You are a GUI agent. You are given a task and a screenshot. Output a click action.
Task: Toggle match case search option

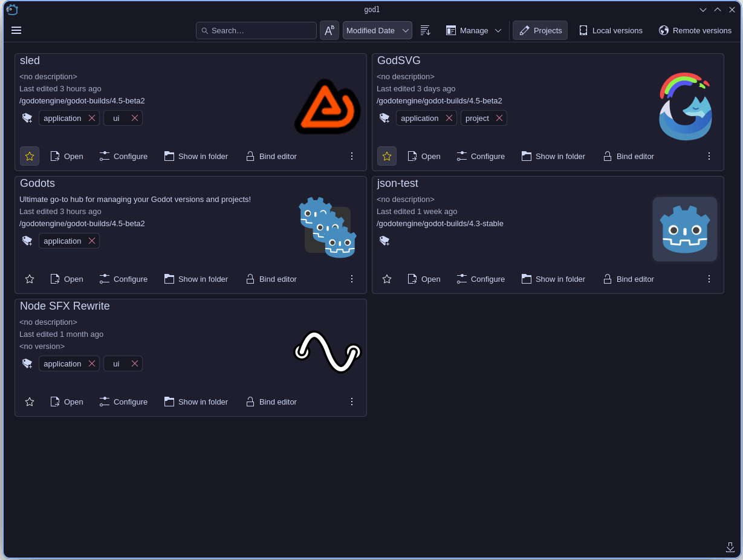329,30
